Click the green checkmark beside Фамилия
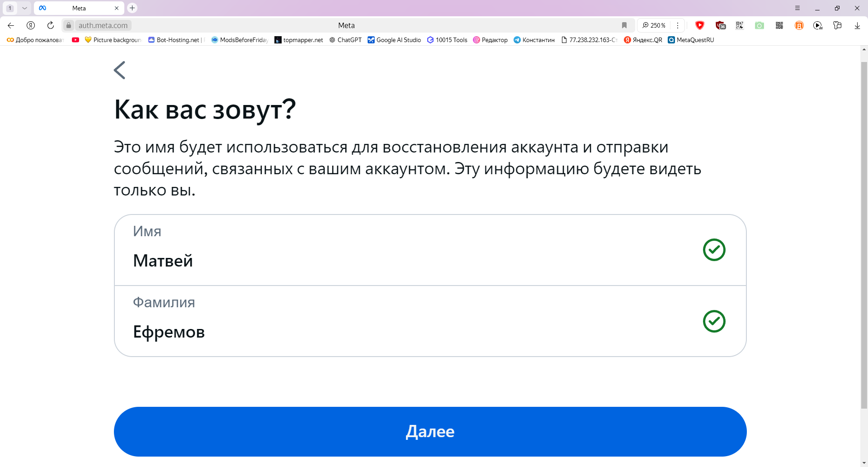868x467 pixels. 714,321
